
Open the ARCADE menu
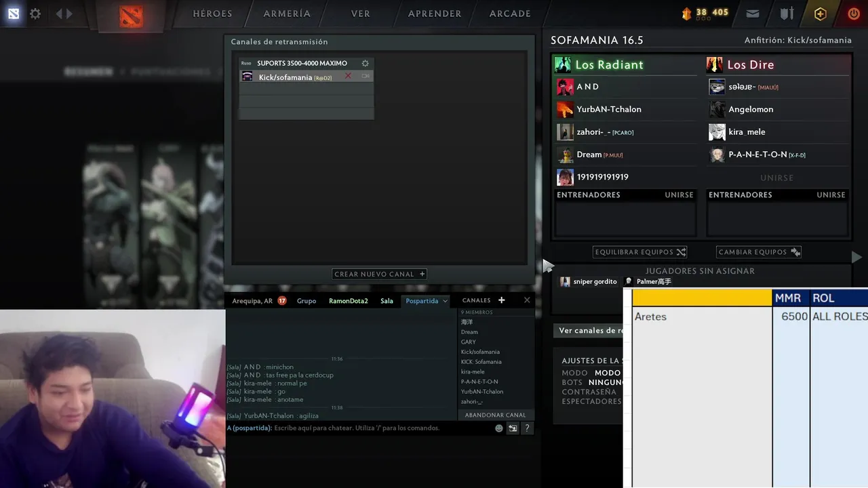click(x=510, y=14)
